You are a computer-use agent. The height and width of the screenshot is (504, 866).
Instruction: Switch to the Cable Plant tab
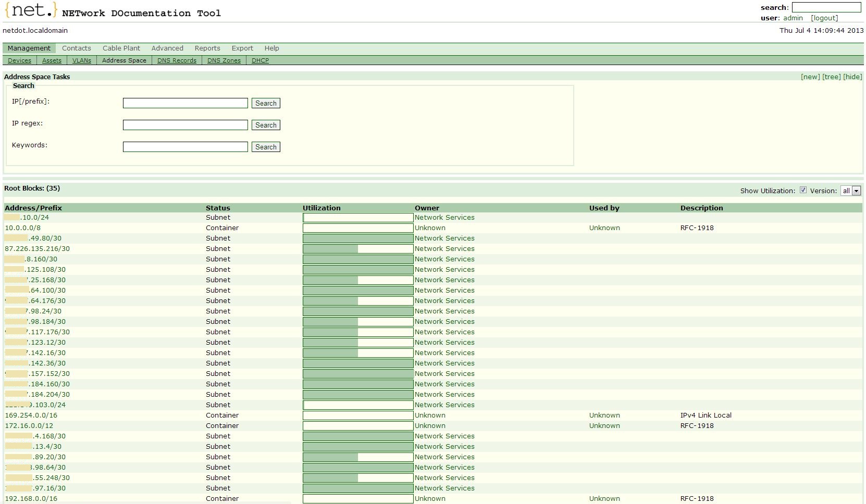(121, 48)
